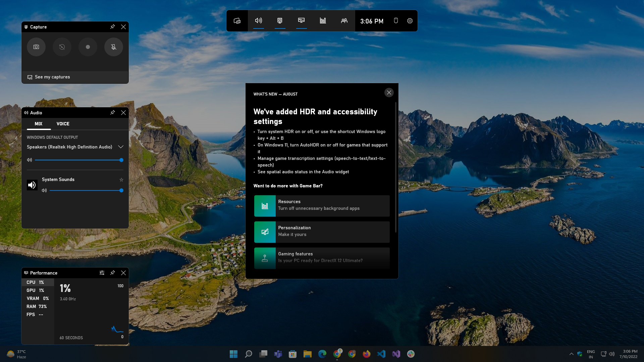Click the Resources turn-off background apps icon
The width and height of the screenshot is (644, 362).
point(265,205)
